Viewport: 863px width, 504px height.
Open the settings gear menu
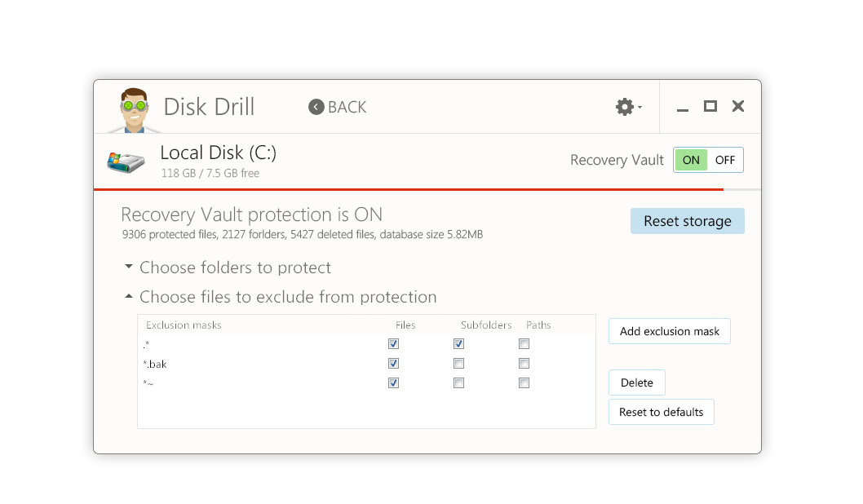click(626, 107)
